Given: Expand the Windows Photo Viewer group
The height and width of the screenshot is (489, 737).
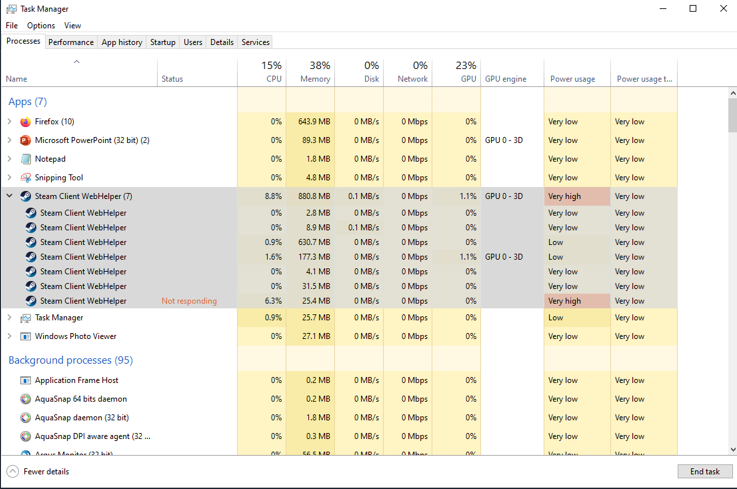Looking at the screenshot, I should tap(9, 336).
